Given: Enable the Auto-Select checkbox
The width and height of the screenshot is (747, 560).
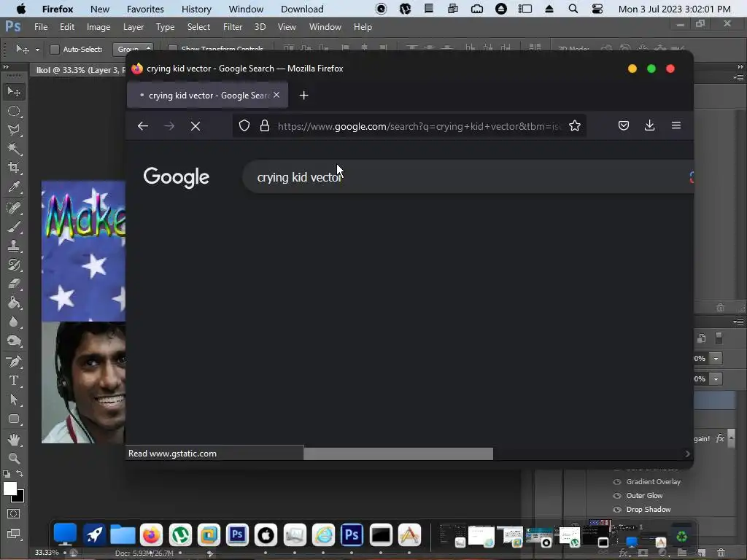Looking at the screenshot, I should click(x=54, y=49).
